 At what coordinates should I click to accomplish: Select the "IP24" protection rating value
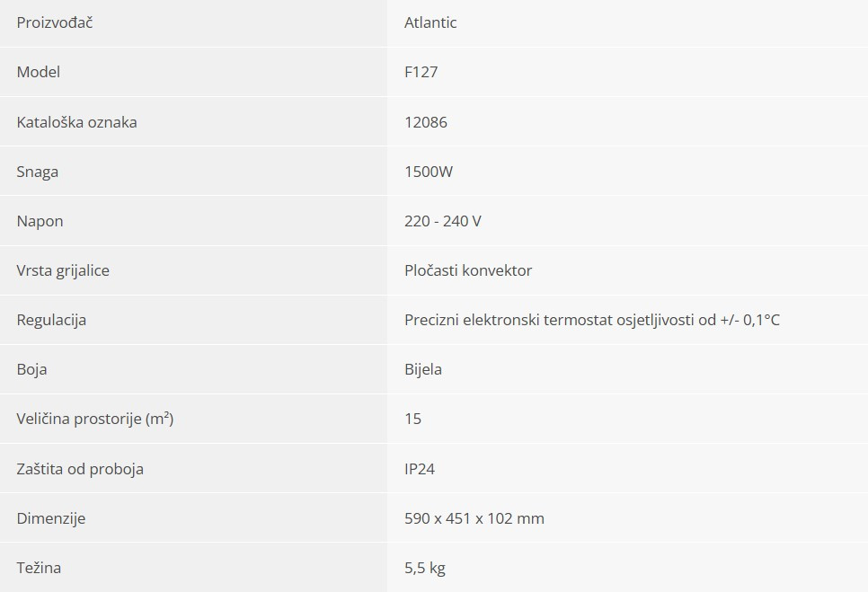420,469
